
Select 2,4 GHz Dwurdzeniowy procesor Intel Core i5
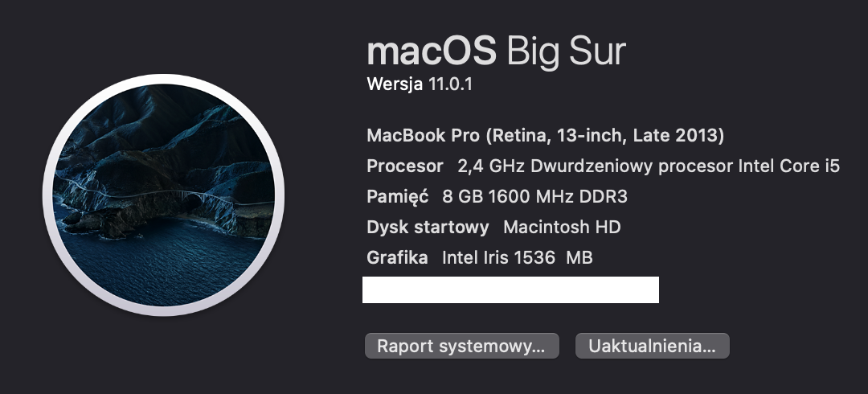click(x=649, y=166)
